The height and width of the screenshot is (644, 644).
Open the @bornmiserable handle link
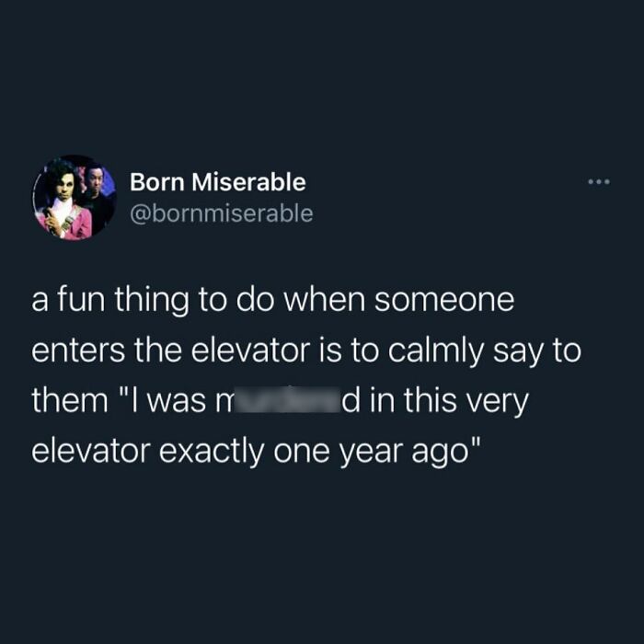point(222,213)
